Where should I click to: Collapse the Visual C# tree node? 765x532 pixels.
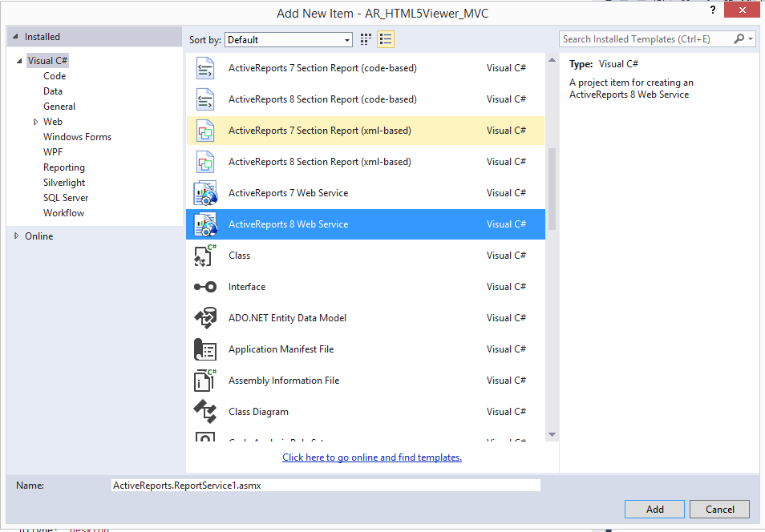(x=19, y=61)
